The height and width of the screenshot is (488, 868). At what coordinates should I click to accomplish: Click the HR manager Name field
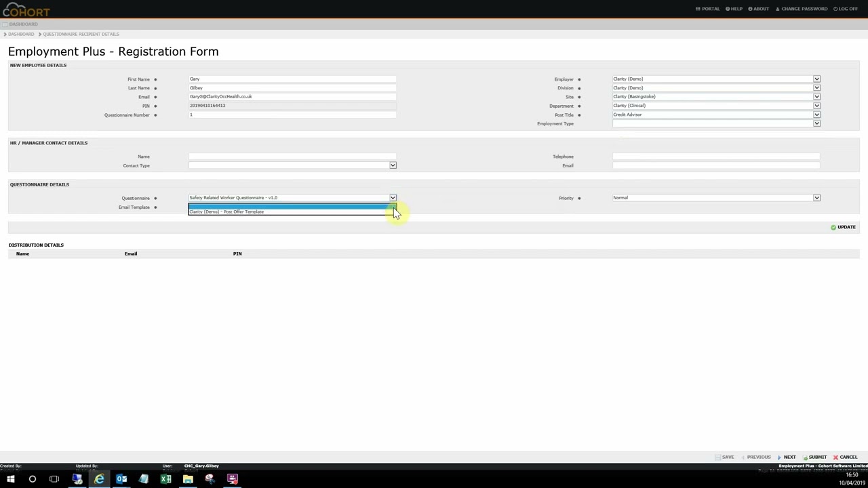pos(292,157)
